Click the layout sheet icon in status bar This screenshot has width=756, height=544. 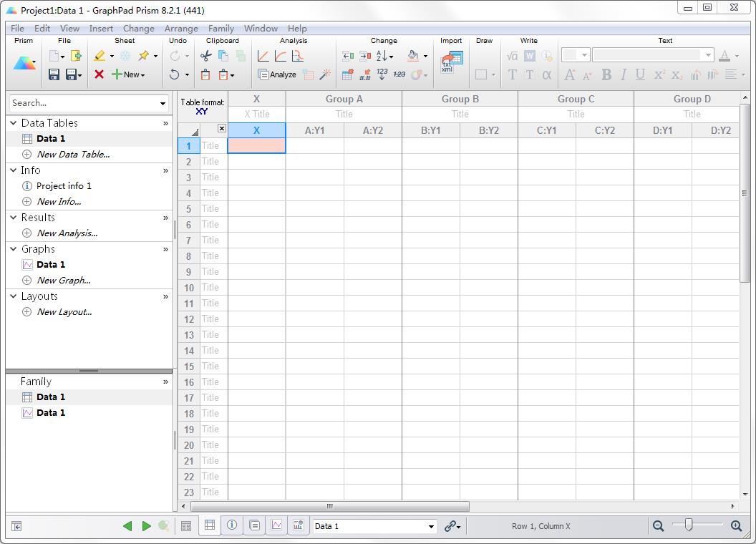tap(299, 525)
